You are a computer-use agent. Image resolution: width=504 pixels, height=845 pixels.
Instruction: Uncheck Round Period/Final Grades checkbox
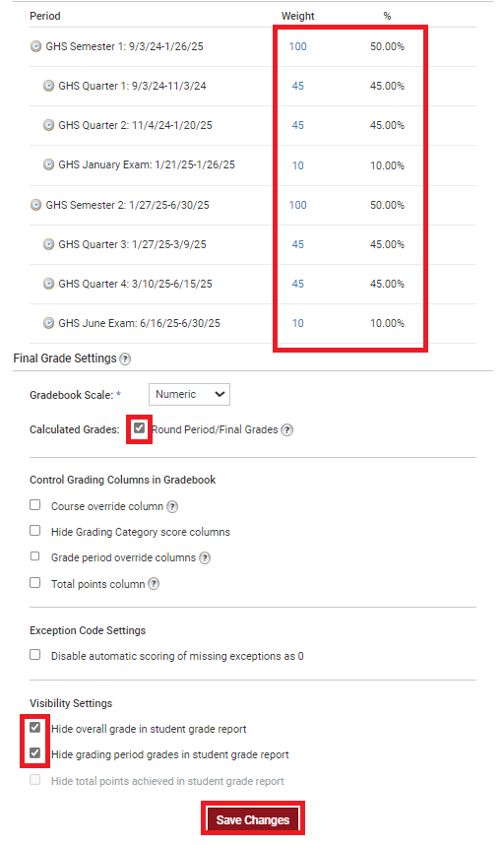click(x=140, y=428)
